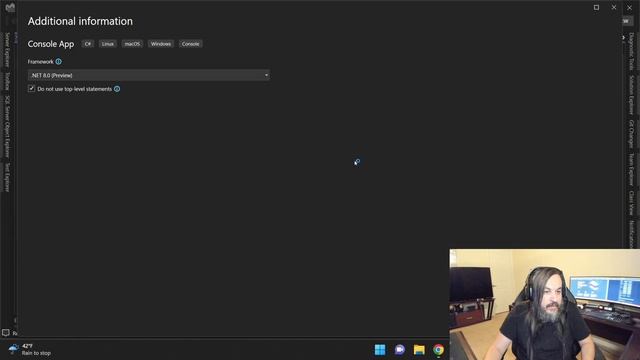
Task: Click the Additional information heading
Action: click(x=80, y=21)
